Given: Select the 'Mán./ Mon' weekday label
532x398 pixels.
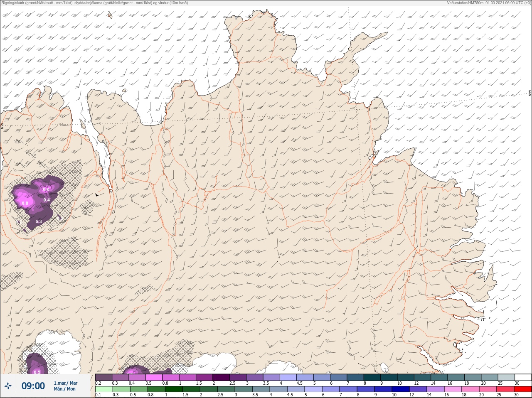Looking at the screenshot, I should [x=65, y=389].
